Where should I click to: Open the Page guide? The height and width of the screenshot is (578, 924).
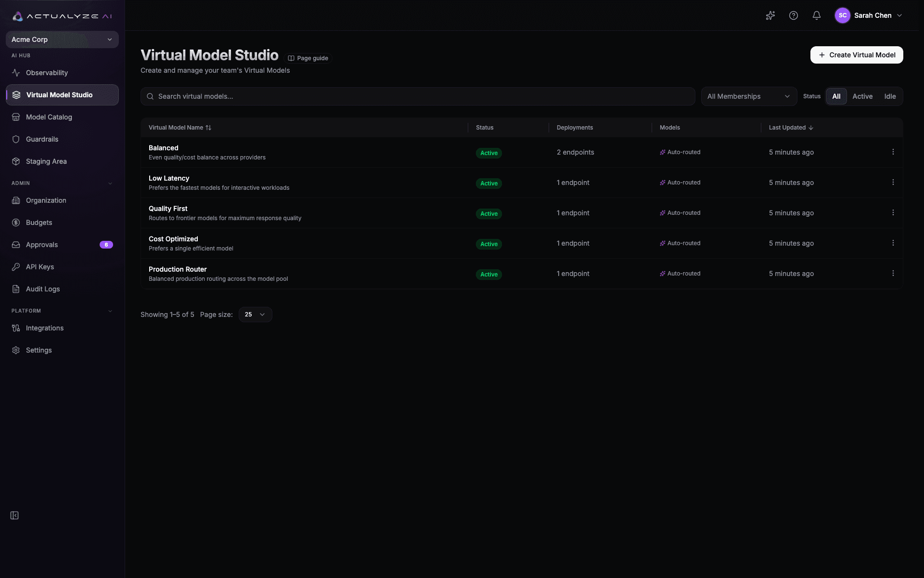pos(308,58)
